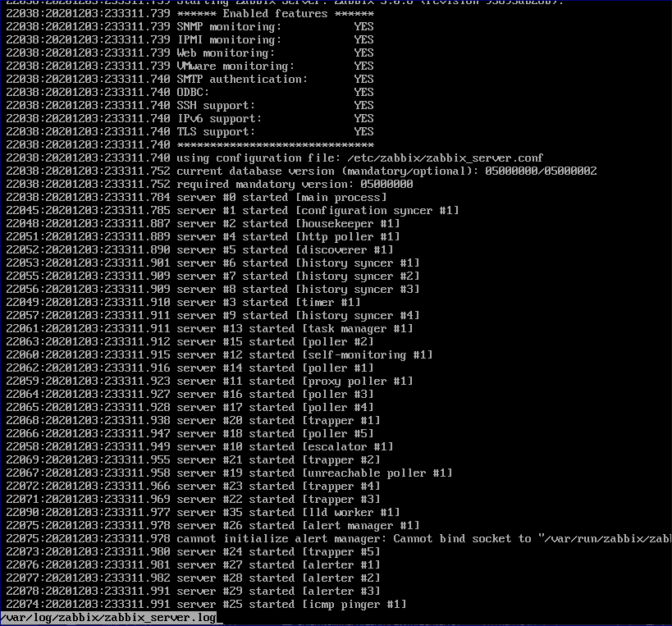Select the "timer #1" log line
The height and width of the screenshot is (626, 672).
(x=184, y=303)
